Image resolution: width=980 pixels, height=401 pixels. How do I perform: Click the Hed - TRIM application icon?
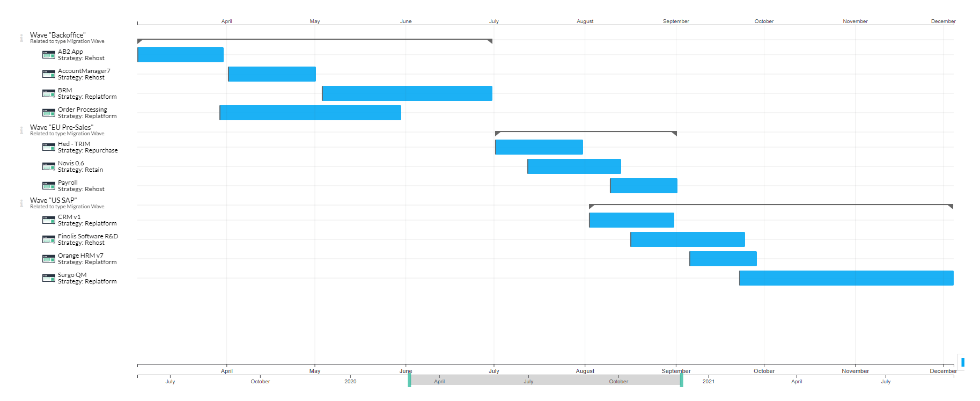click(49, 147)
